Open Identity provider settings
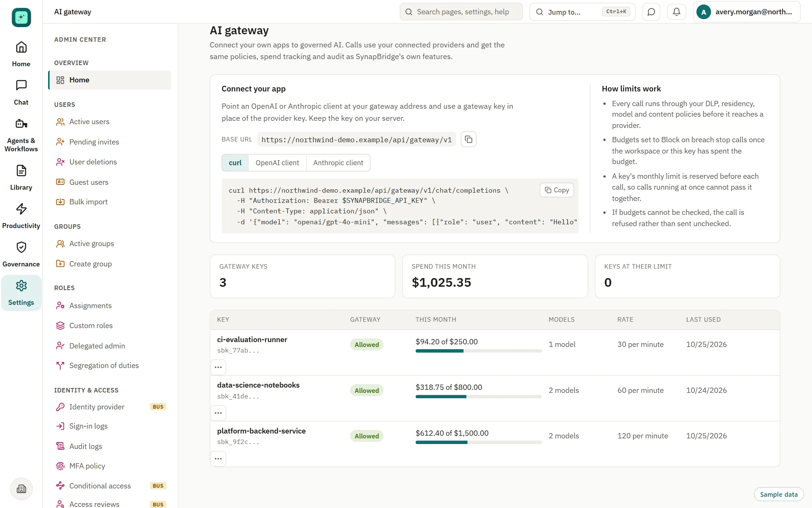The image size is (812, 508). [x=109, y=407]
